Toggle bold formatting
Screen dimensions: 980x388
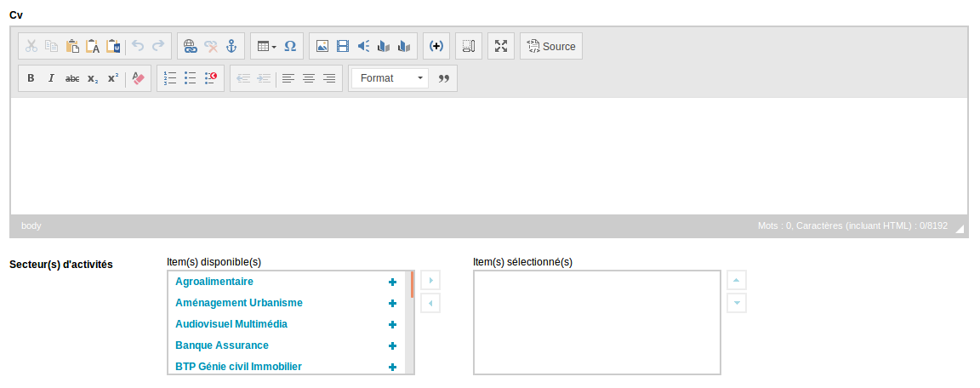pyautogui.click(x=31, y=79)
